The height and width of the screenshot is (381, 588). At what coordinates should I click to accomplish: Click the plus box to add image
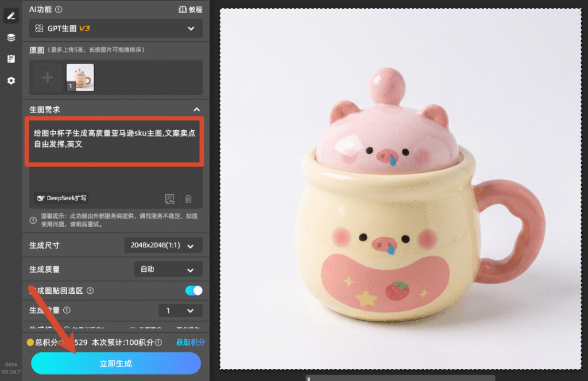pyautogui.click(x=47, y=77)
